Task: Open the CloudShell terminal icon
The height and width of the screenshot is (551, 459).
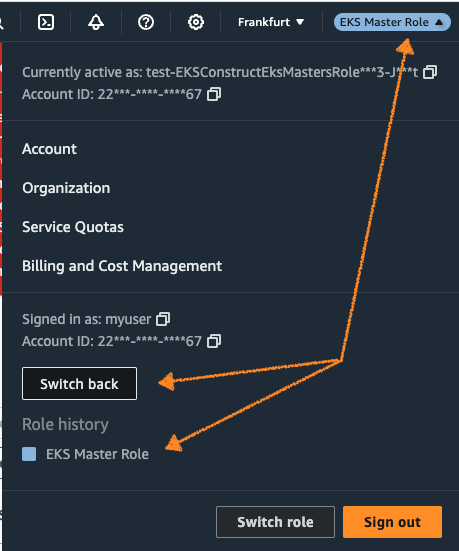Action: pyautogui.click(x=46, y=22)
